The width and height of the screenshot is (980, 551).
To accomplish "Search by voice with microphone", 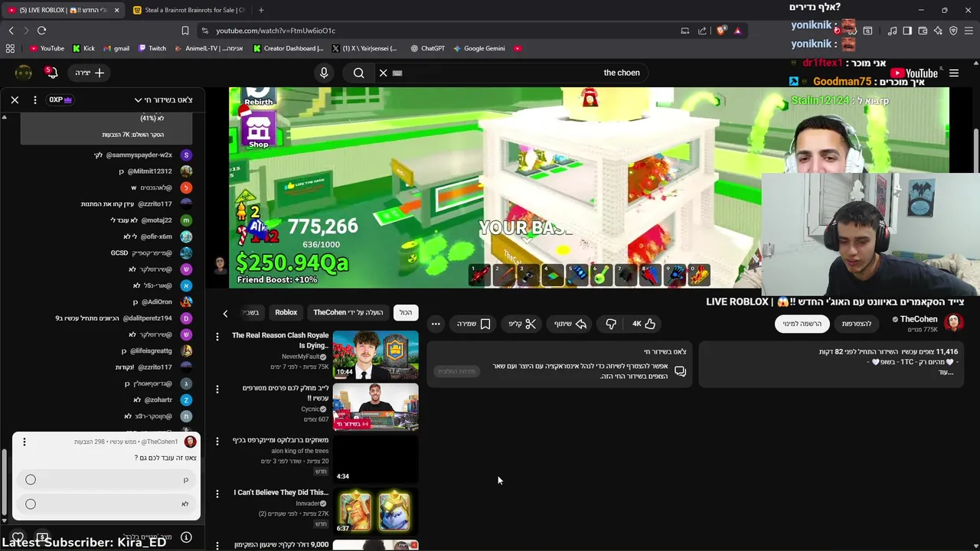I will point(324,73).
